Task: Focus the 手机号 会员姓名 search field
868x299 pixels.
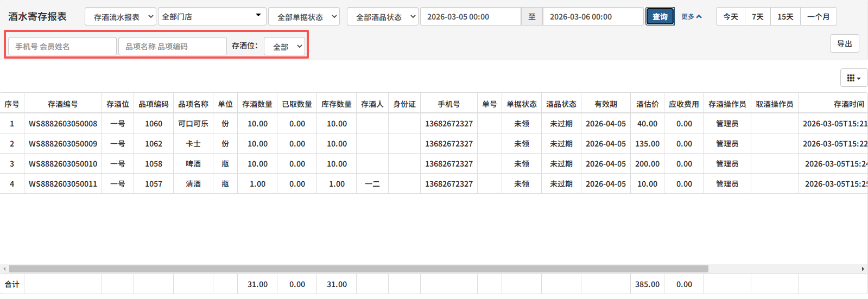Action: [x=62, y=47]
